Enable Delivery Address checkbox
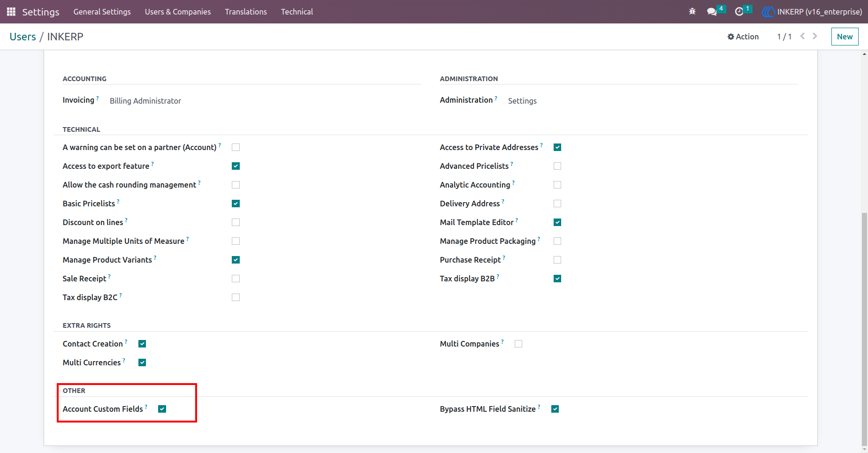868x453 pixels. click(557, 204)
